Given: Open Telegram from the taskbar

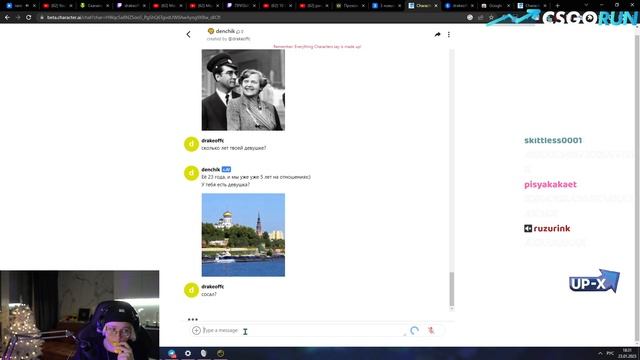Looking at the screenshot, I should click(x=172, y=353).
